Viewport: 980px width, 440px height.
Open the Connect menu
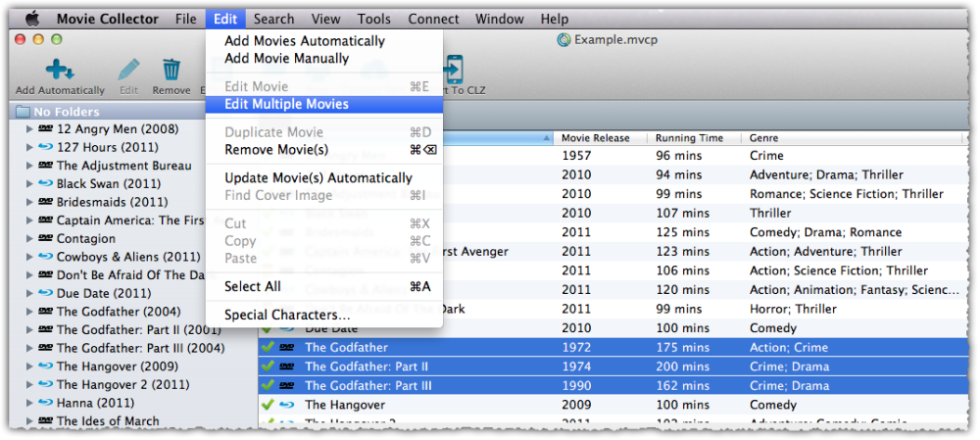point(434,19)
